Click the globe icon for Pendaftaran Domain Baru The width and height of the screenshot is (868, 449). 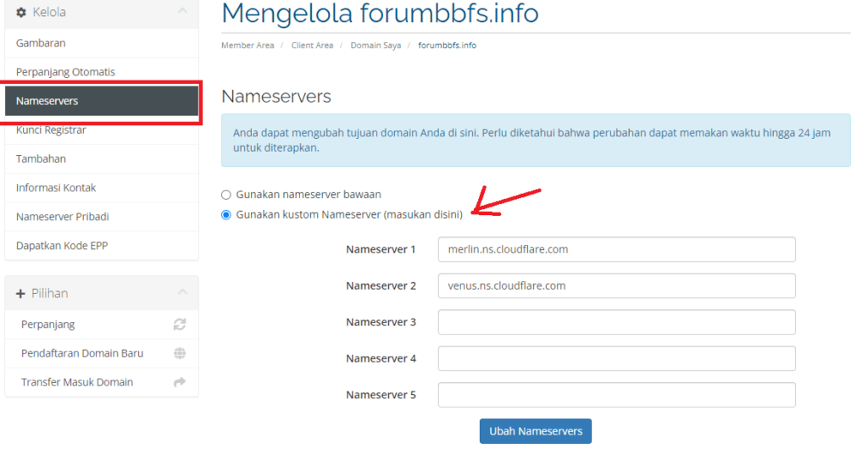click(179, 353)
